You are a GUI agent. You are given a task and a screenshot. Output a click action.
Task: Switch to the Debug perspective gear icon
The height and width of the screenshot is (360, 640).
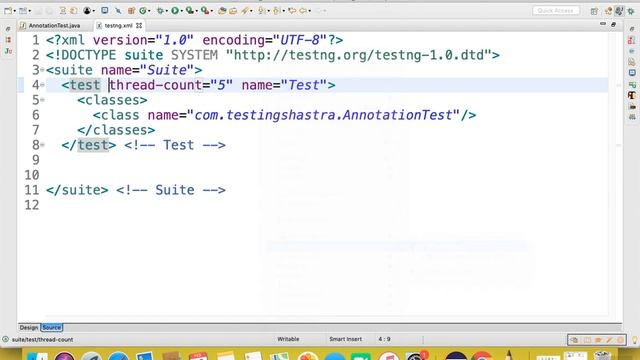[631, 11]
